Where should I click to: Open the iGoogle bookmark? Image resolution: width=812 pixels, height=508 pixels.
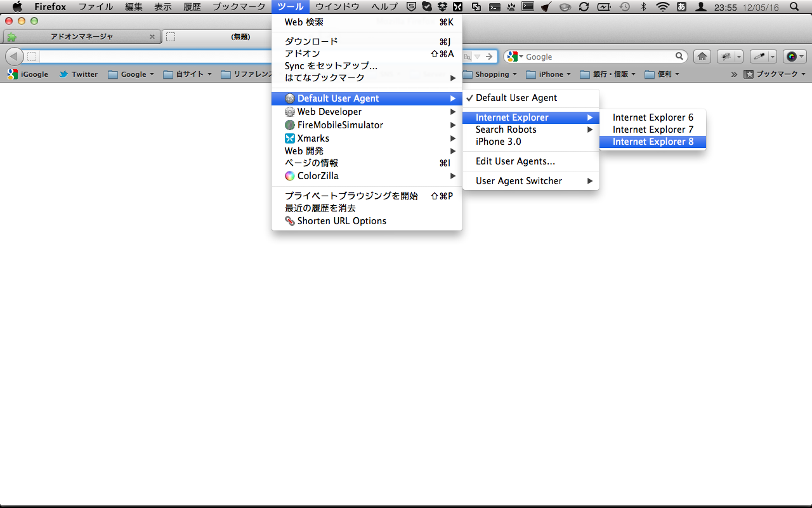point(28,74)
